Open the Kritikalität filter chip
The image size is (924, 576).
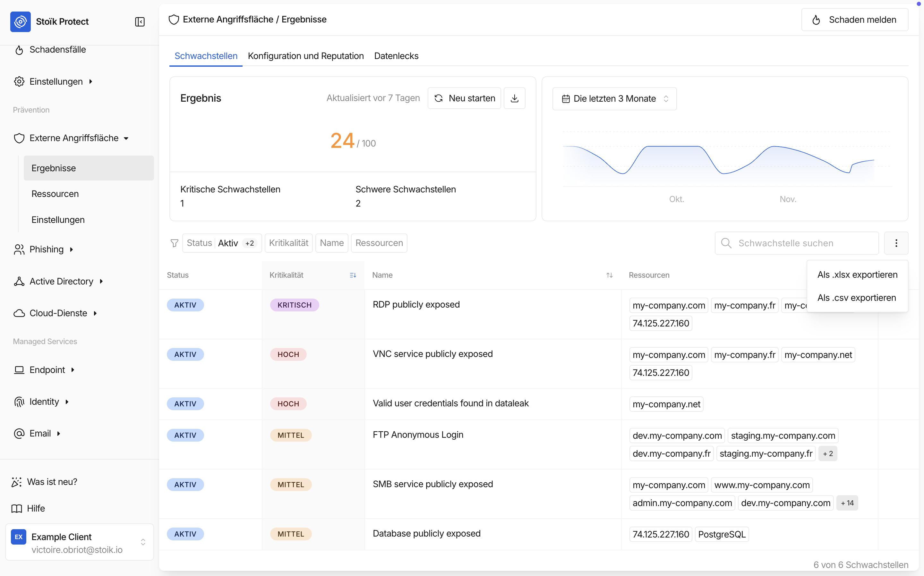point(288,243)
